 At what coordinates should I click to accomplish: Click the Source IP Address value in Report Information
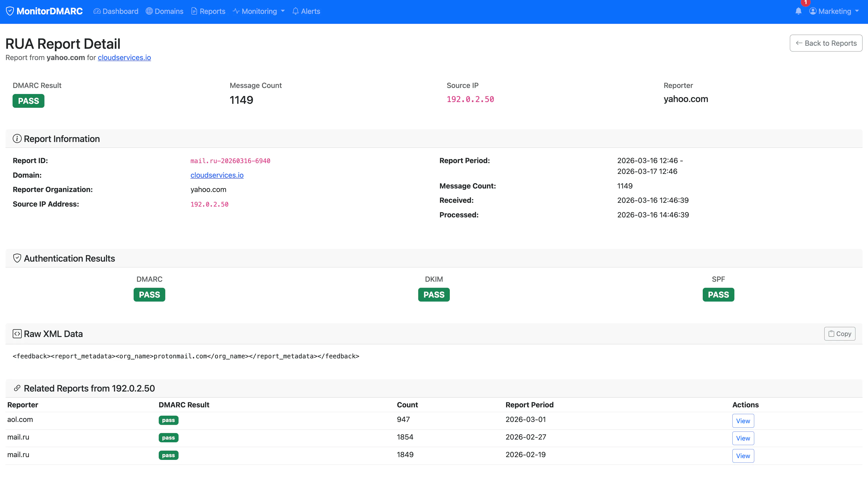point(209,204)
